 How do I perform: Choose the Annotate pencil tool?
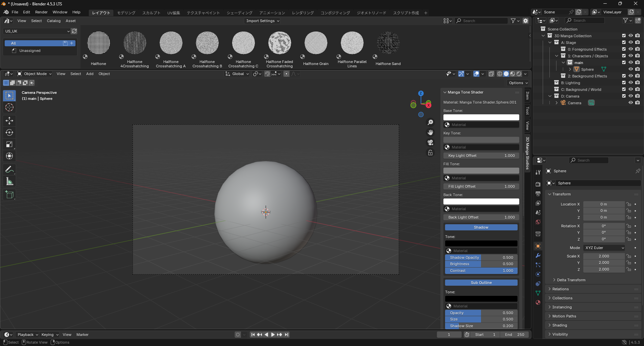[x=9, y=170]
